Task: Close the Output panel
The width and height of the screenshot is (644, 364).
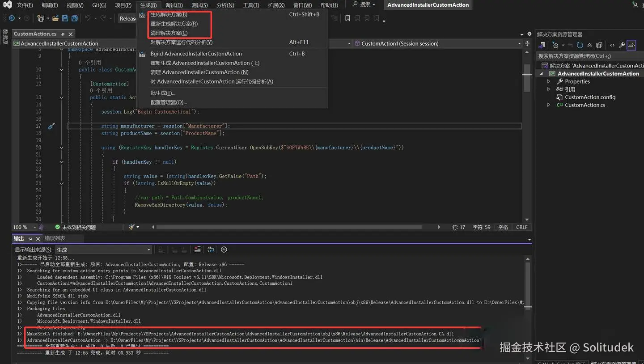Action: pyautogui.click(x=38, y=239)
